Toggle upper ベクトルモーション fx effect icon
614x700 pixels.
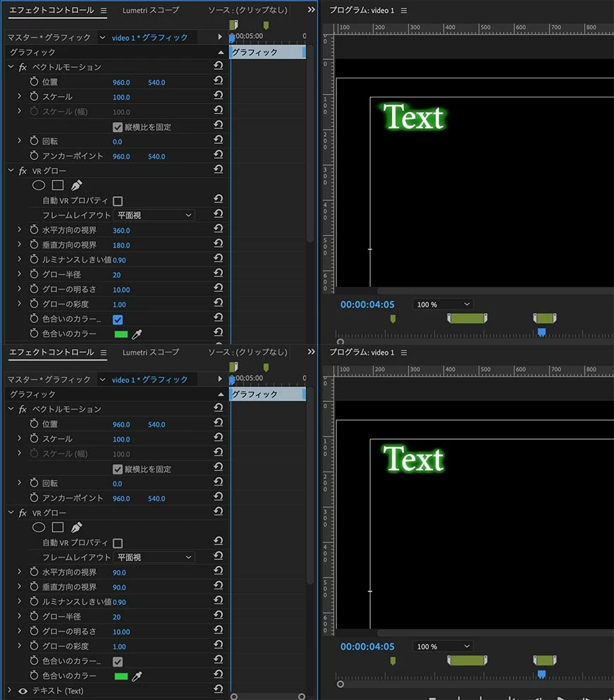[23, 67]
